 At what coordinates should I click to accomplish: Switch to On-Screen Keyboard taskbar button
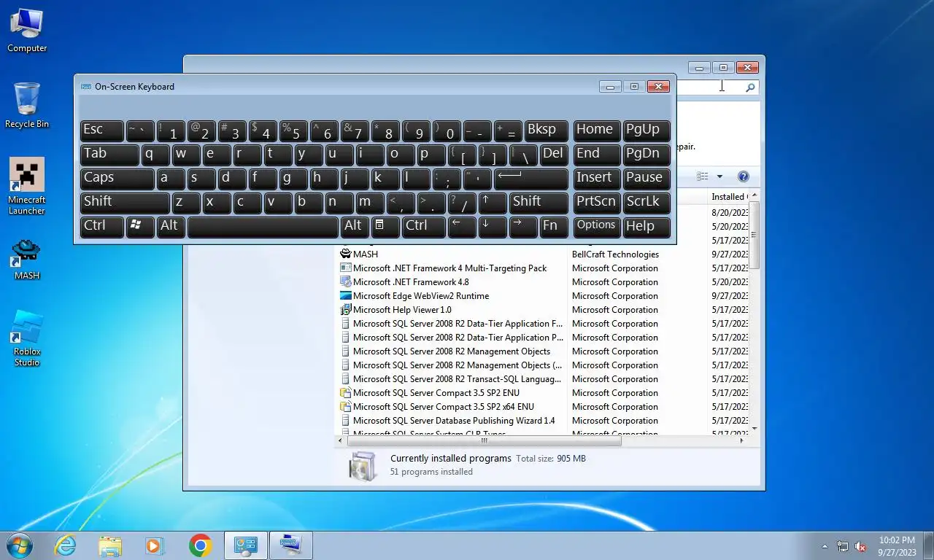291,545
